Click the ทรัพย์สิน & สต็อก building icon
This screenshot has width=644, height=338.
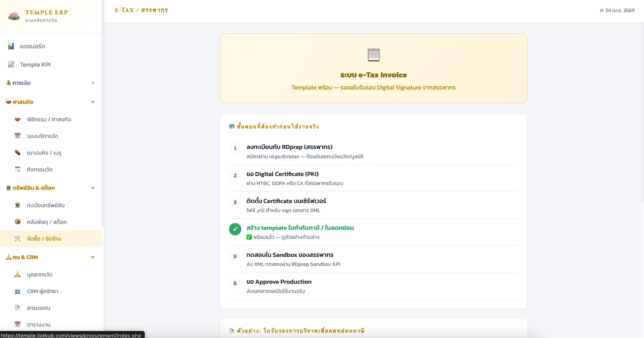coord(9,188)
